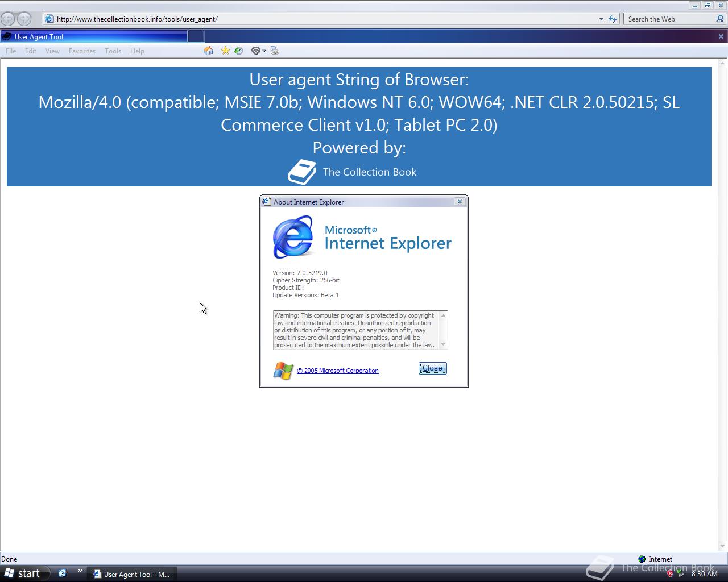
Task: Select the User Agent Tool tab
Action: tap(94, 36)
